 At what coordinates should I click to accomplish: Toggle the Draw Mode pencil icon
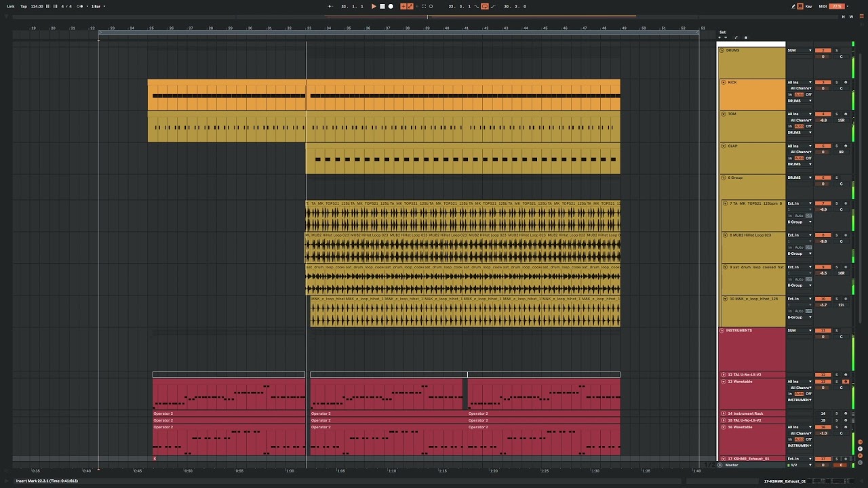(793, 6)
